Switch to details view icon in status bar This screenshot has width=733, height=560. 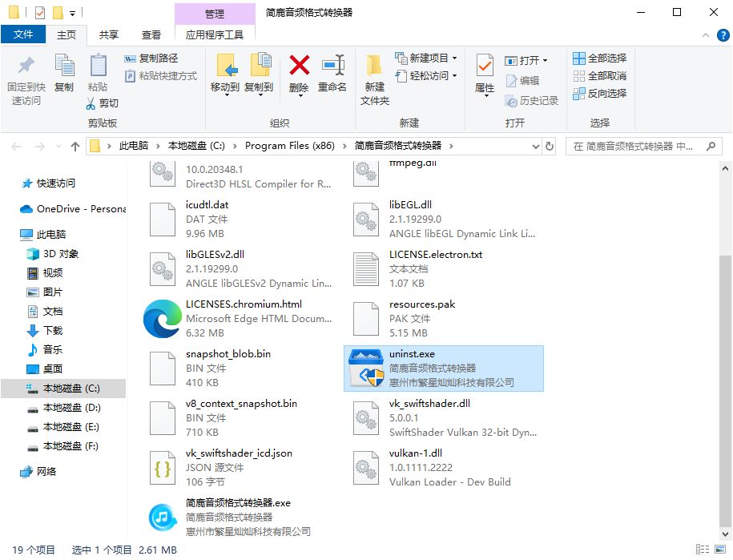tap(702, 550)
